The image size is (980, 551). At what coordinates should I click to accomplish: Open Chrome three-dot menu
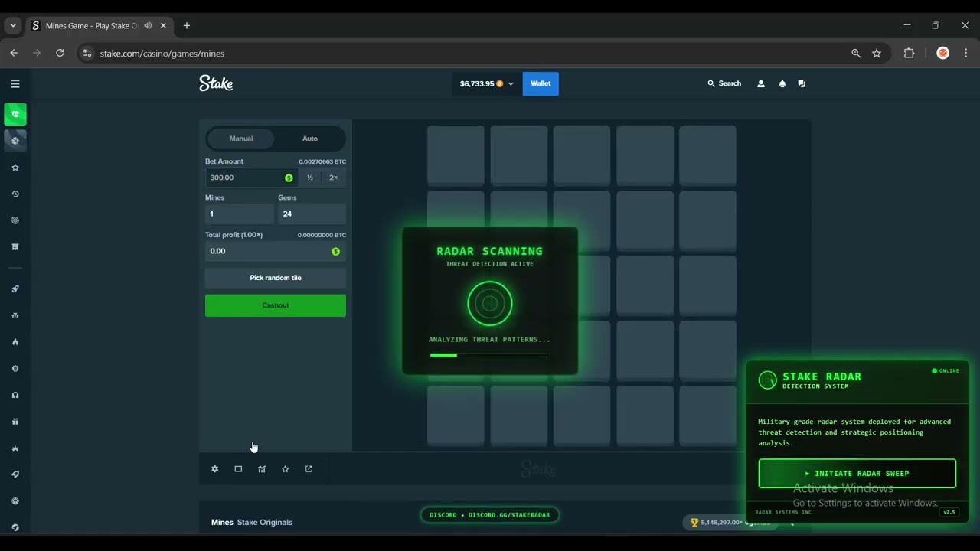[965, 53]
